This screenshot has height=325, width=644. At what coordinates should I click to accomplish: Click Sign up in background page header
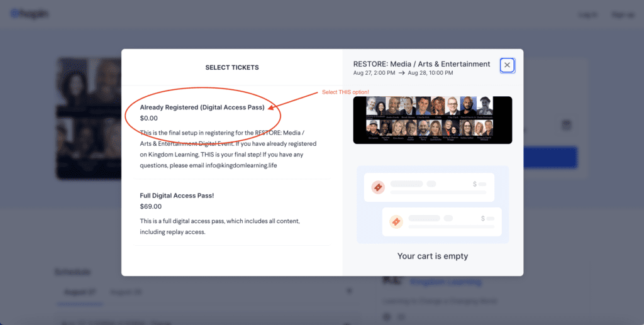coord(623,15)
